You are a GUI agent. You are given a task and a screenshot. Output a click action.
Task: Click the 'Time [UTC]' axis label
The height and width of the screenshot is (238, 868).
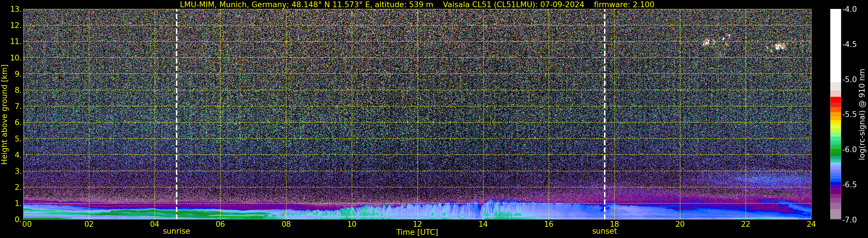click(417, 232)
